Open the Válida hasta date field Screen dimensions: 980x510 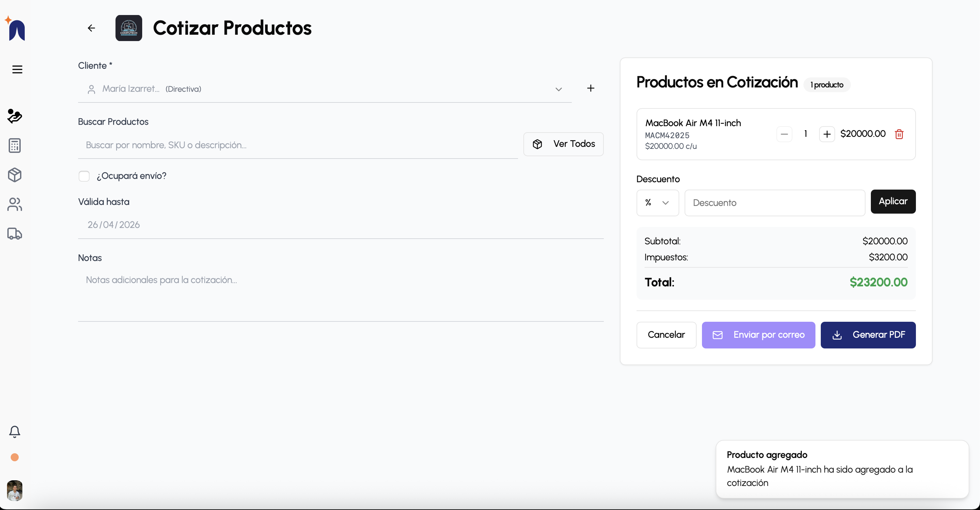(x=113, y=225)
